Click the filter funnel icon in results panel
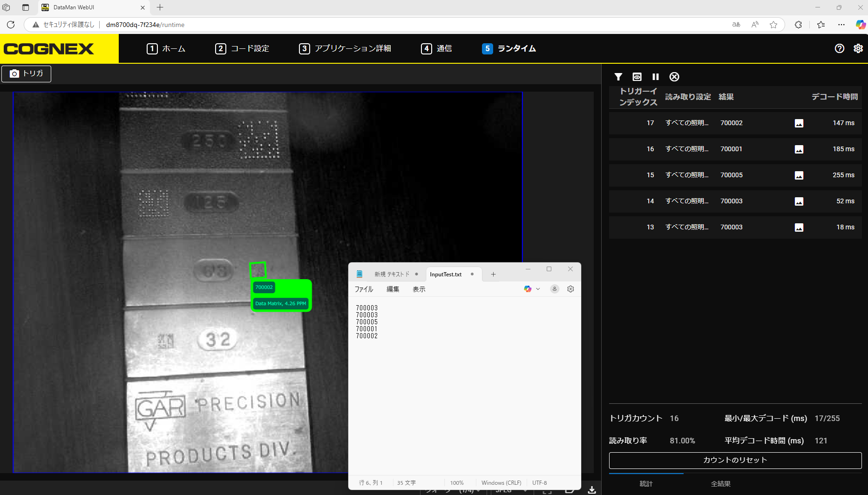868x495 pixels. 618,77
